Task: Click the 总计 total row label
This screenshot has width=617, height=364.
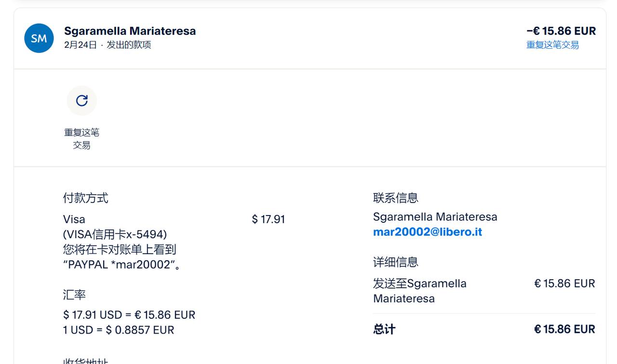Action: tap(384, 329)
